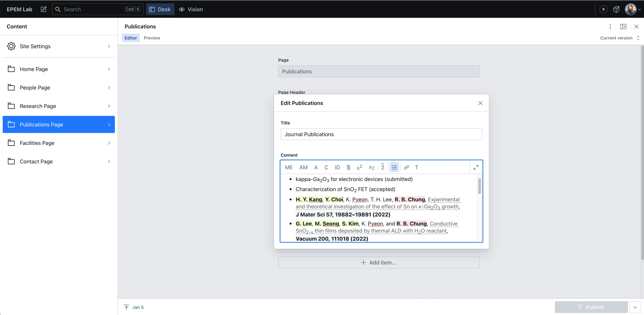Open publish options dropdown arrow

635,307
